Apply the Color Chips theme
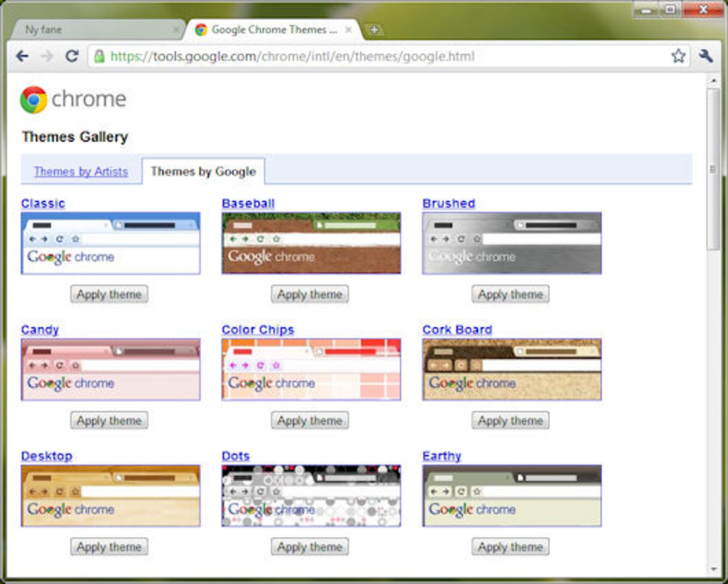728x584 pixels. (x=310, y=421)
